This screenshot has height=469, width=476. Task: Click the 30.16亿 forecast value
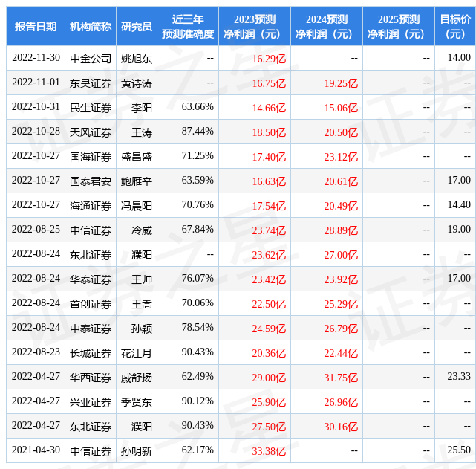click(x=341, y=427)
